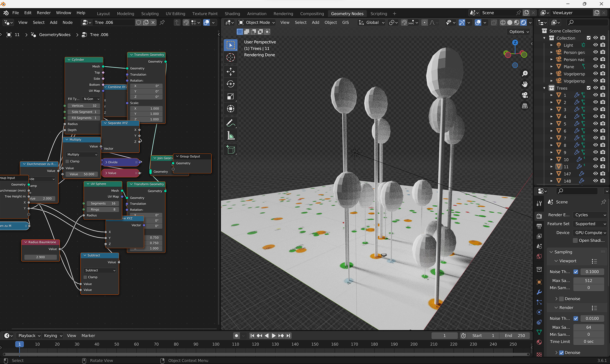
Task: Open the Render Engine Cycles dropdown
Action: (590, 215)
